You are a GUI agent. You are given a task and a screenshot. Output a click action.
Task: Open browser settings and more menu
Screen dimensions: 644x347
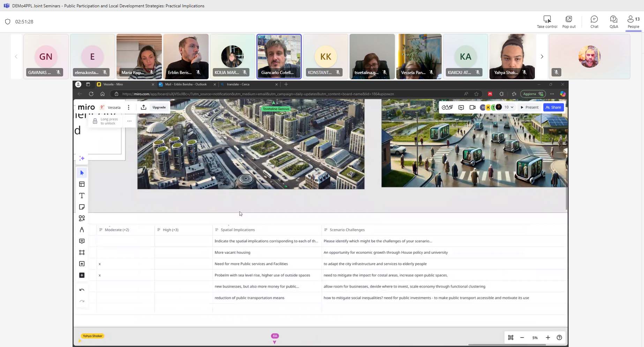click(x=552, y=94)
